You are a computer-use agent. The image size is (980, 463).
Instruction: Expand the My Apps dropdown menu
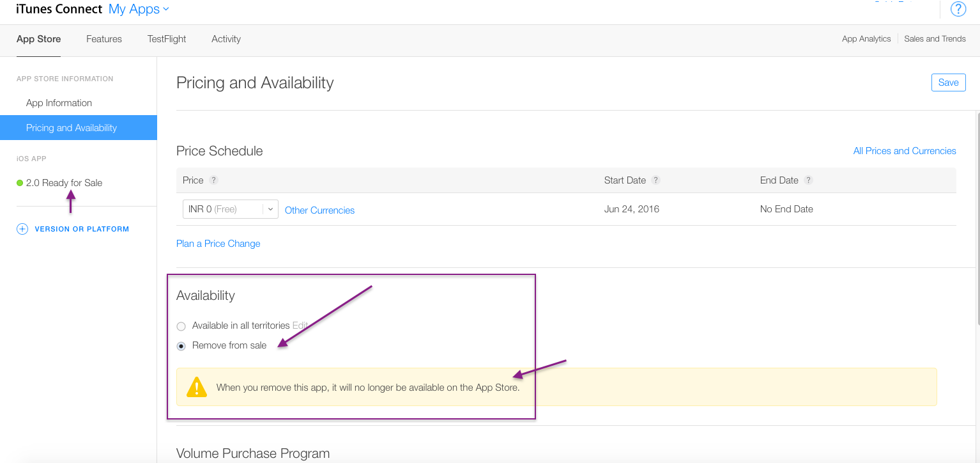pyautogui.click(x=139, y=9)
